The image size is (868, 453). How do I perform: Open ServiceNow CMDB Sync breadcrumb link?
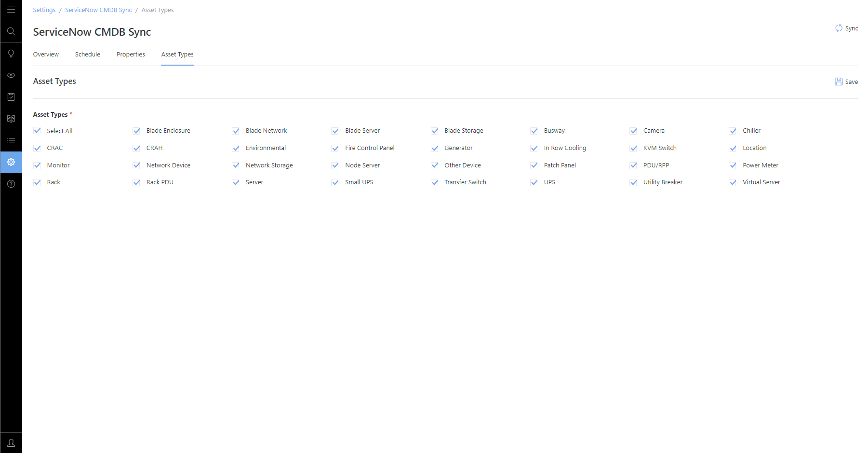pos(98,10)
